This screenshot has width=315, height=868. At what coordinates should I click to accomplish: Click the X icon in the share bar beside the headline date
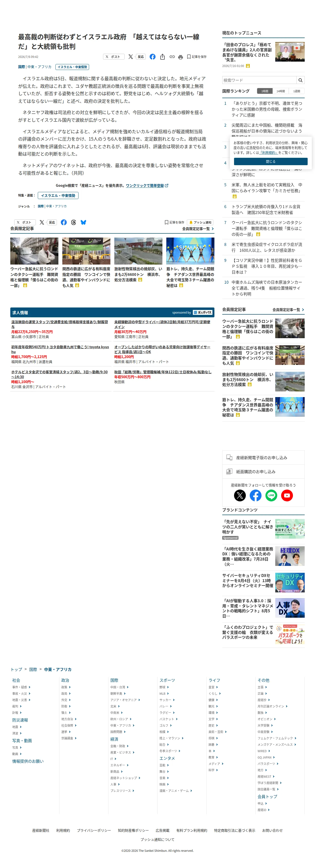click(x=130, y=57)
